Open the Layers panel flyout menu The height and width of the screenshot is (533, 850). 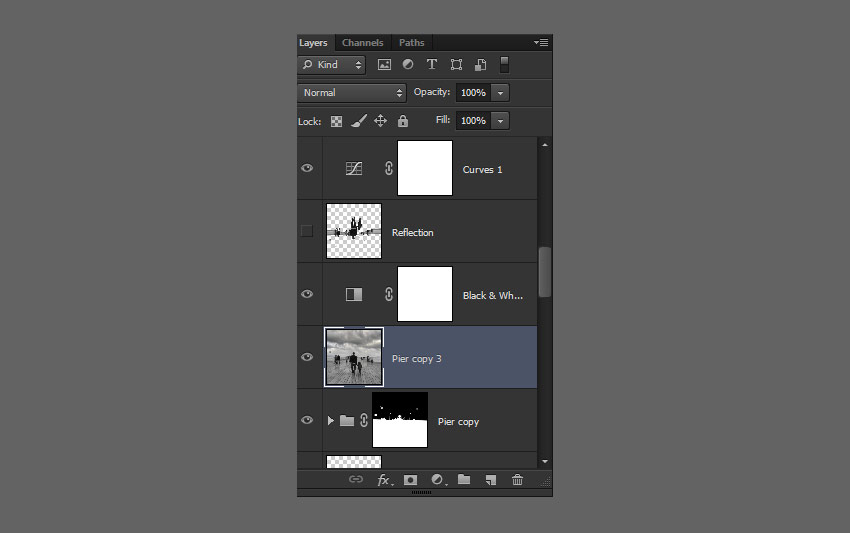(541, 42)
